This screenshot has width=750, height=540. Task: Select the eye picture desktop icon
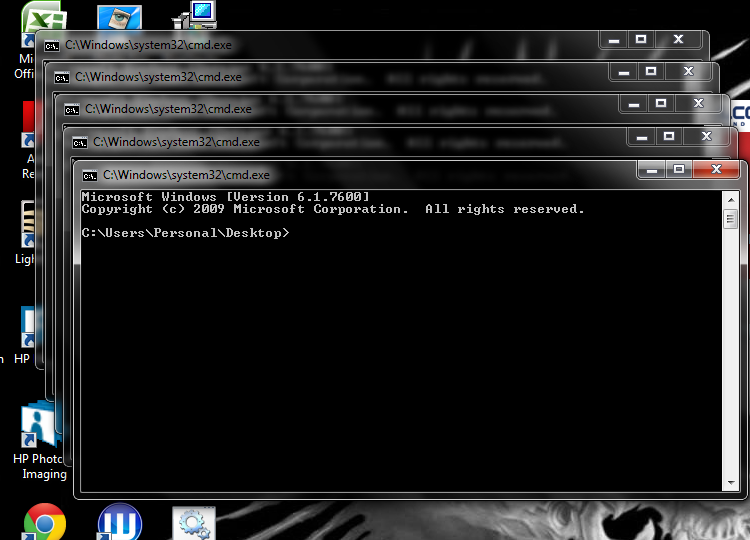coord(119,17)
